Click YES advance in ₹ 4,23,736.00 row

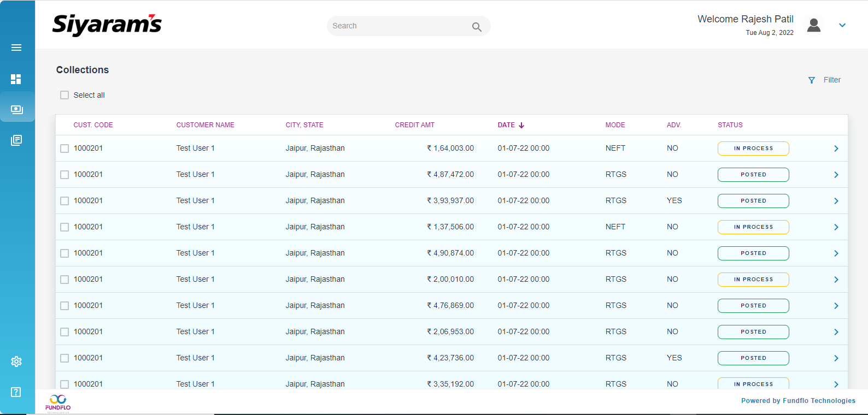(674, 358)
